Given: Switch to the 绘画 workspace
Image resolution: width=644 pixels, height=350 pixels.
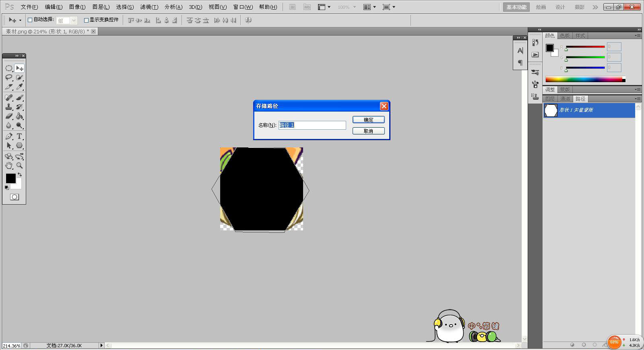Looking at the screenshot, I should point(541,7).
